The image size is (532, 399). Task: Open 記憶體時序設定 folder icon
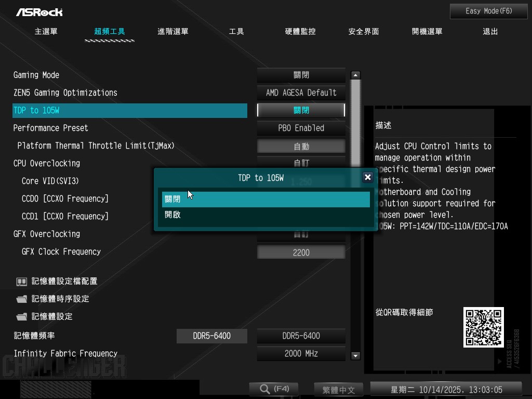tap(21, 299)
